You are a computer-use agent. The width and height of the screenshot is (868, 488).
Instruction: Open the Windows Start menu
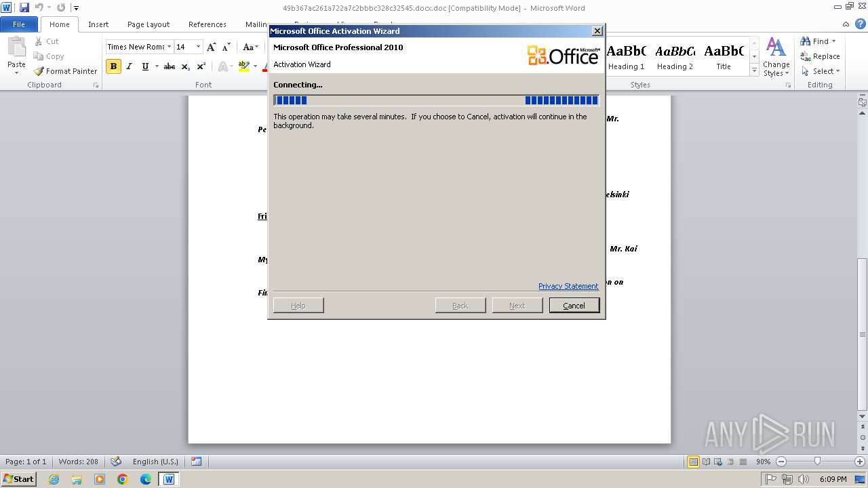(19, 479)
